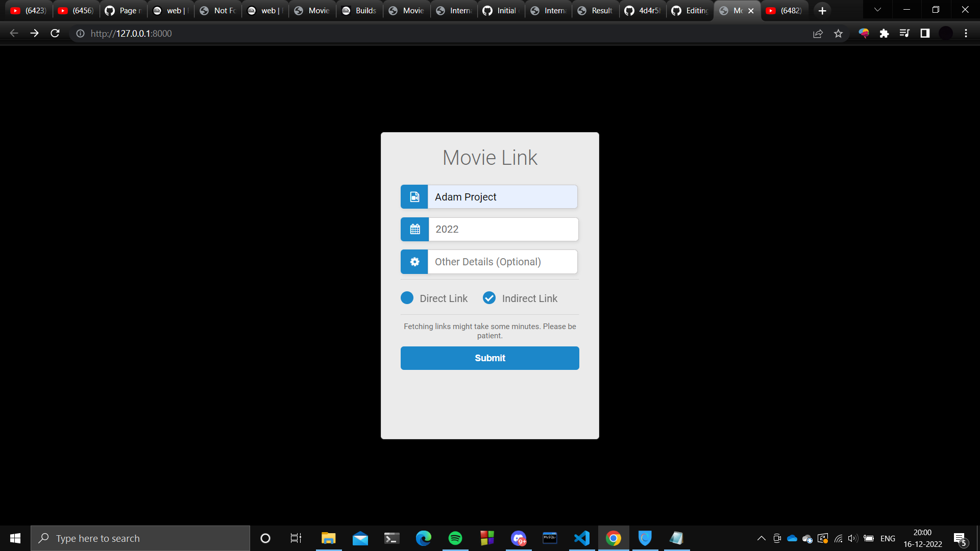Expand the system tray hidden icons chevron
The height and width of the screenshot is (551, 980).
pyautogui.click(x=761, y=538)
